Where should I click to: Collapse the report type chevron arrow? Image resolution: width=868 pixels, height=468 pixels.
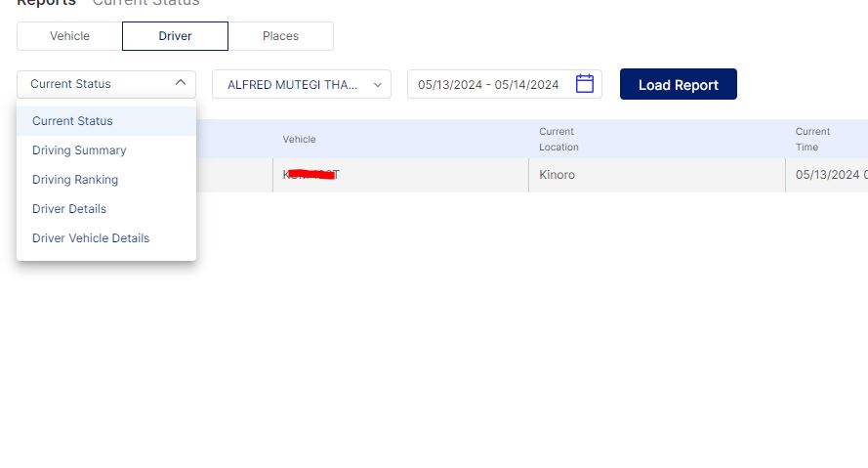tap(181, 84)
